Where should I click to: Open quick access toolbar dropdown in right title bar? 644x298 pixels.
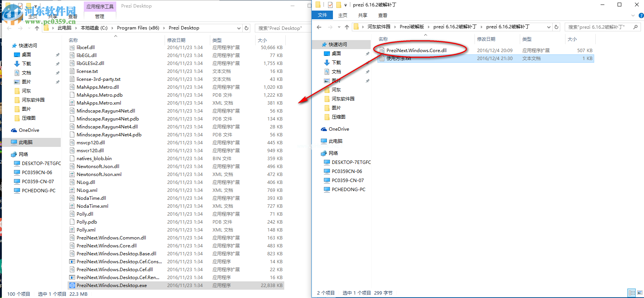point(345,5)
